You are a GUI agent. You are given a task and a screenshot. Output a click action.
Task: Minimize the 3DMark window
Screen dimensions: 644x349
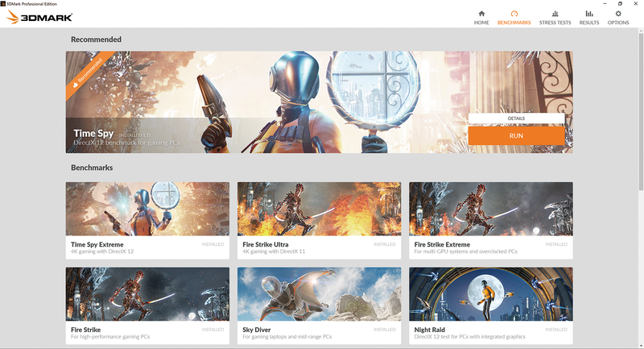coord(605,4)
